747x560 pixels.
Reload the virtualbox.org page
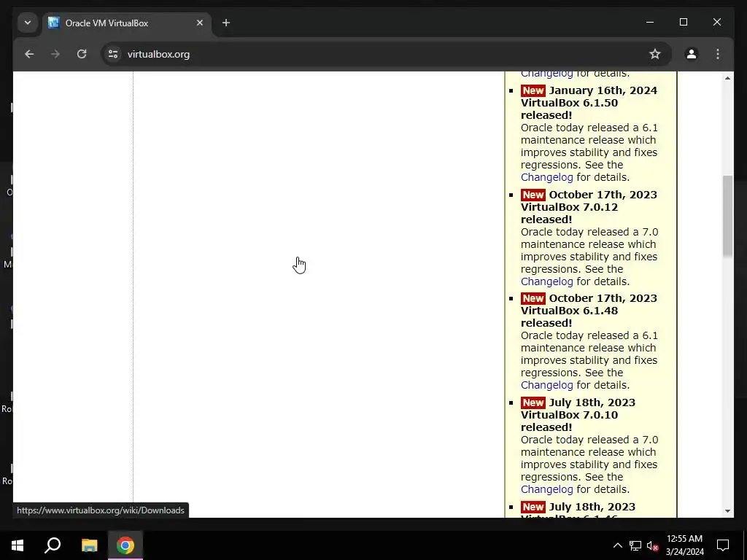coord(82,54)
